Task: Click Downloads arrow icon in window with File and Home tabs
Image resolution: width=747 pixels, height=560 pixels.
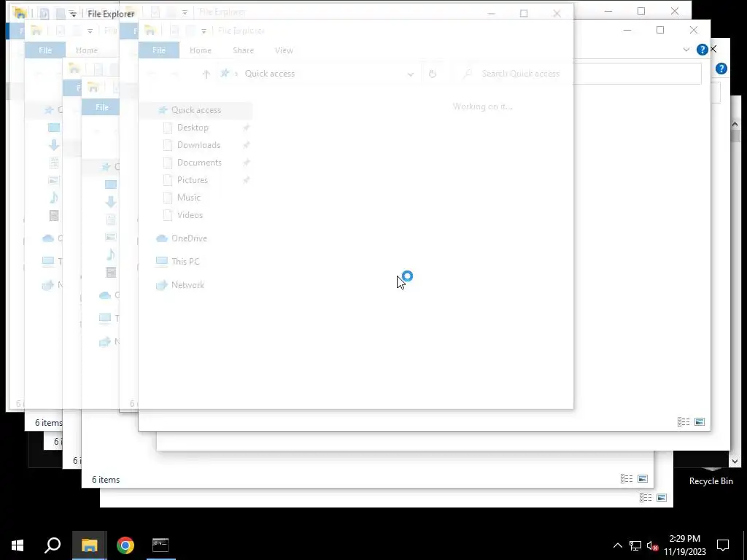Action: [x=54, y=145]
